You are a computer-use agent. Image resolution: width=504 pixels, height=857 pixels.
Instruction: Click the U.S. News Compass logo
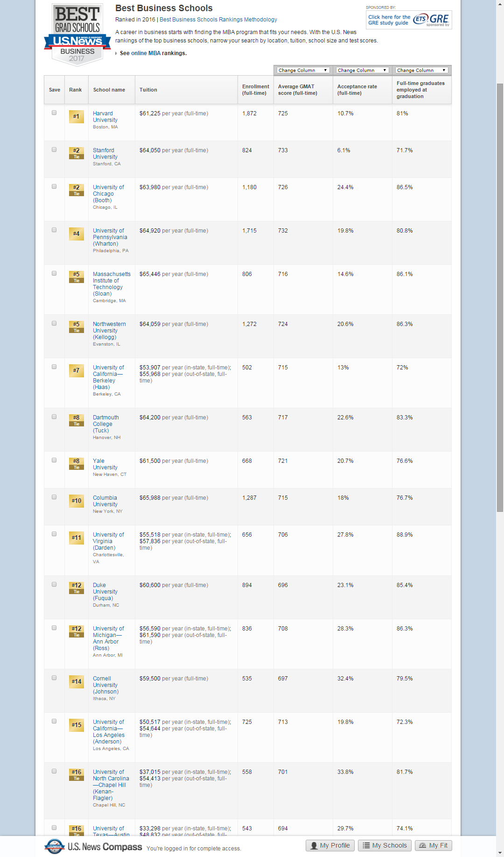(x=93, y=846)
